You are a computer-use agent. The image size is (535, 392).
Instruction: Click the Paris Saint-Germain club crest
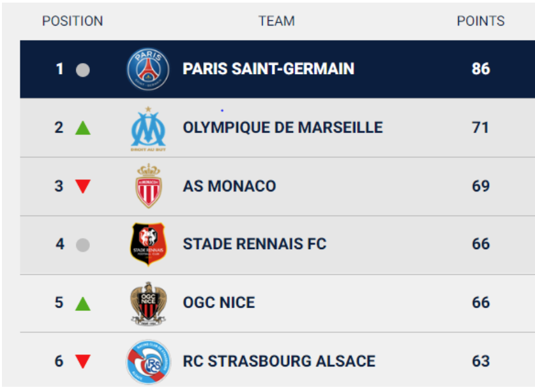148,69
